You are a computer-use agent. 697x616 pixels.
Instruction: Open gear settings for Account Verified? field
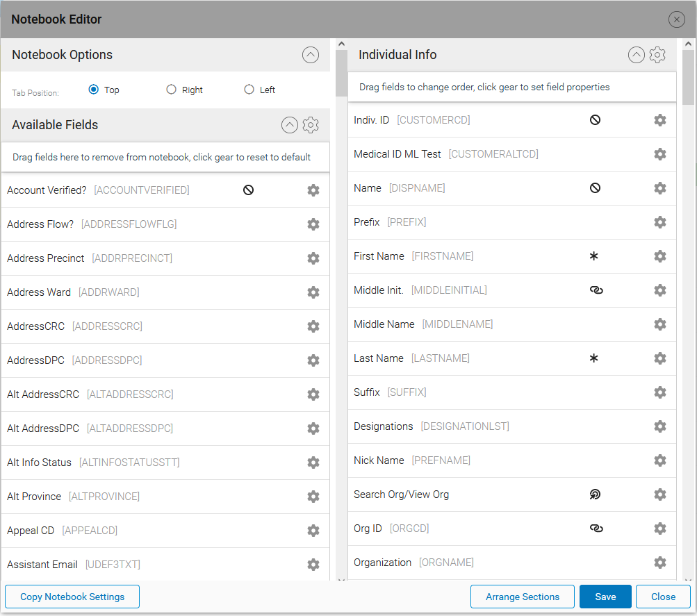pos(313,190)
